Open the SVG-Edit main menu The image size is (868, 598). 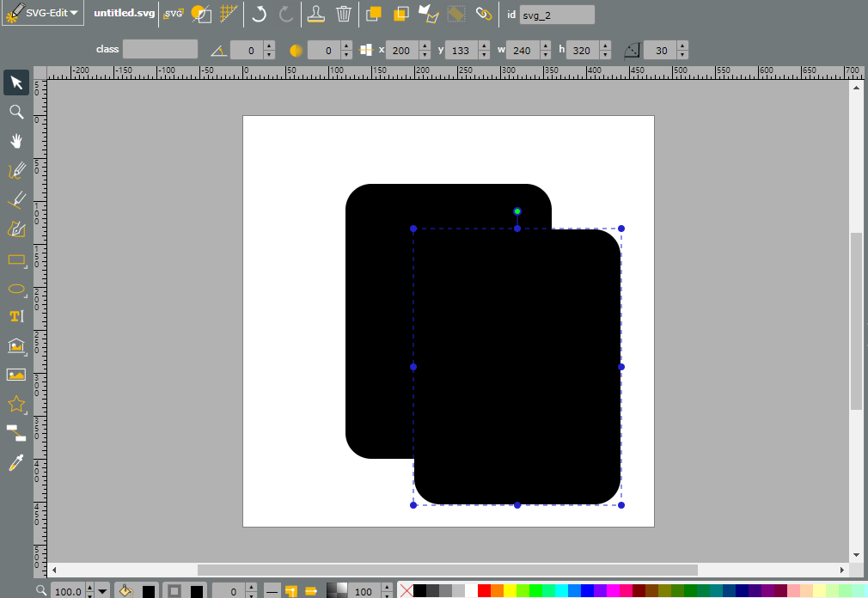[x=42, y=13]
